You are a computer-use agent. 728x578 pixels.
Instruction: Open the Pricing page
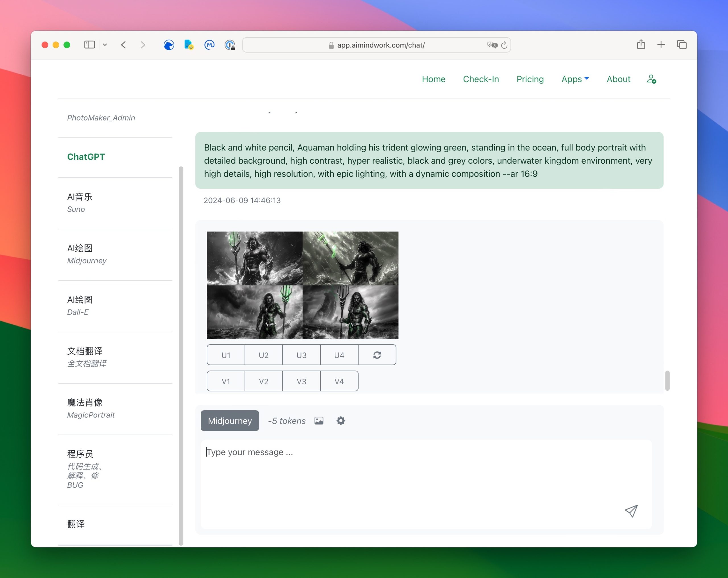(530, 79)
